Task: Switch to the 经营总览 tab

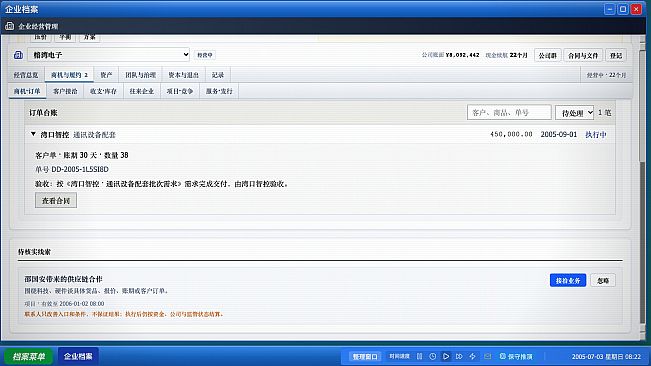Action: [x=26, y=75]
